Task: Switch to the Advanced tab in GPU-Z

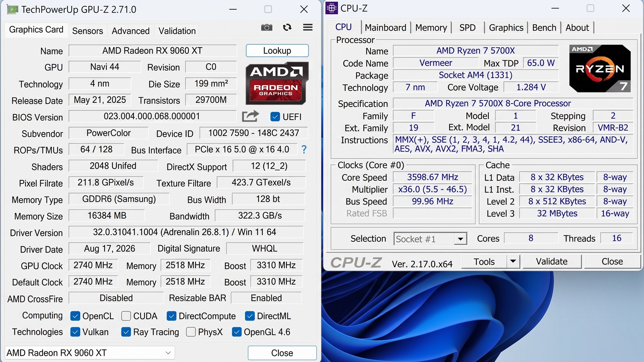Action: click(130, 31)
